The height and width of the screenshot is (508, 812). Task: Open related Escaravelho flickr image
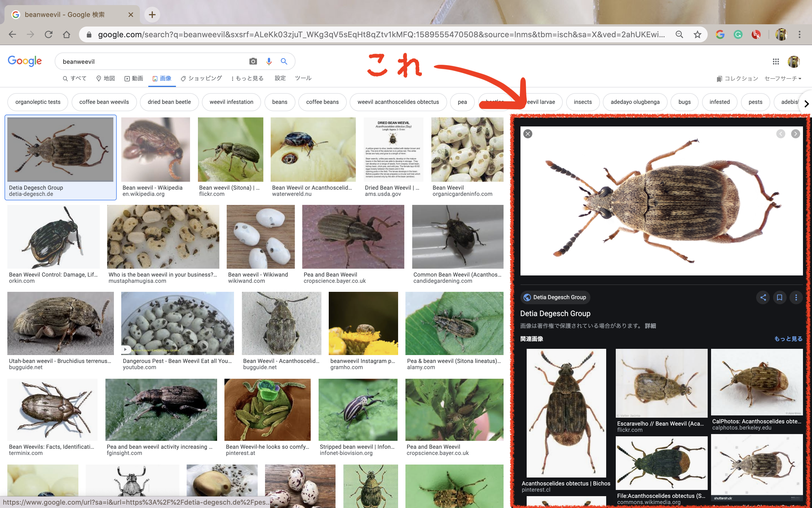click(x=661, y=383)
